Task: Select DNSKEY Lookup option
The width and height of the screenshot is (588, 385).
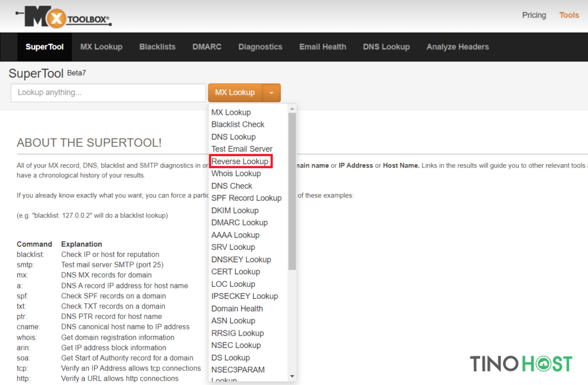Action: [241, 259]
